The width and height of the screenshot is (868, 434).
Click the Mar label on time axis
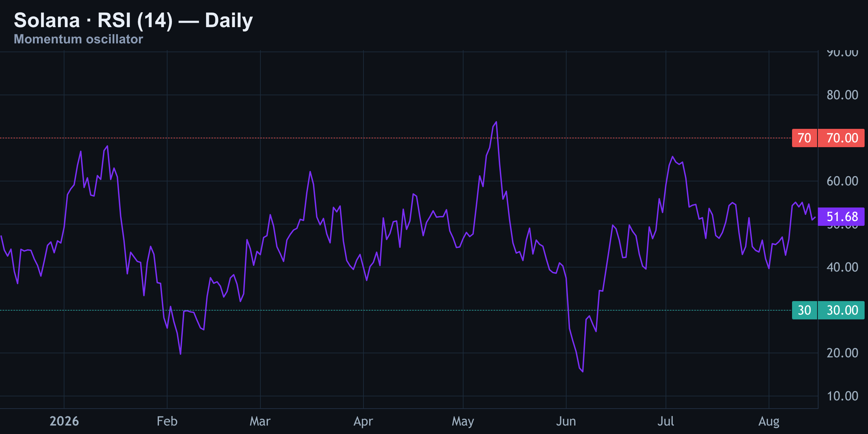click(x=260, y=421)
